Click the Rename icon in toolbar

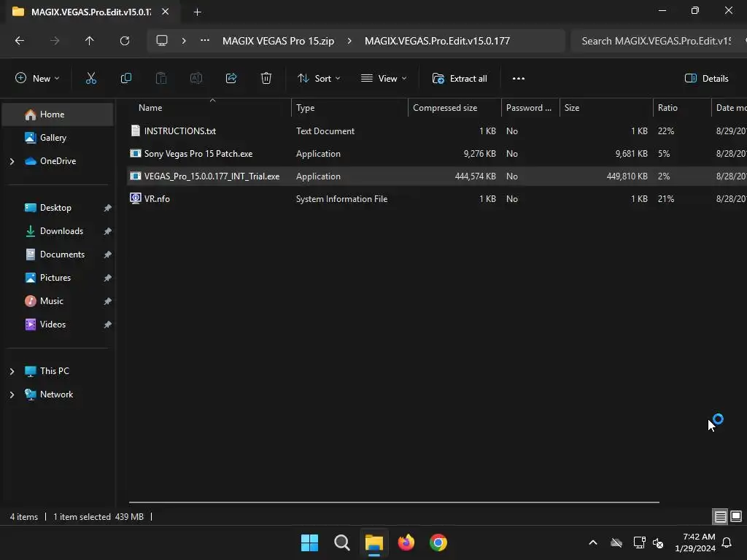(196, 79)
